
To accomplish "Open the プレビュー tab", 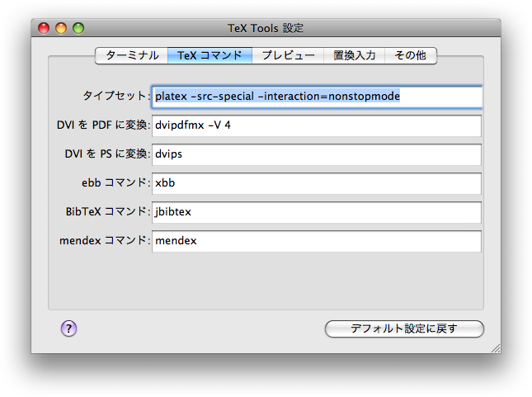I will tap(288, 55).
